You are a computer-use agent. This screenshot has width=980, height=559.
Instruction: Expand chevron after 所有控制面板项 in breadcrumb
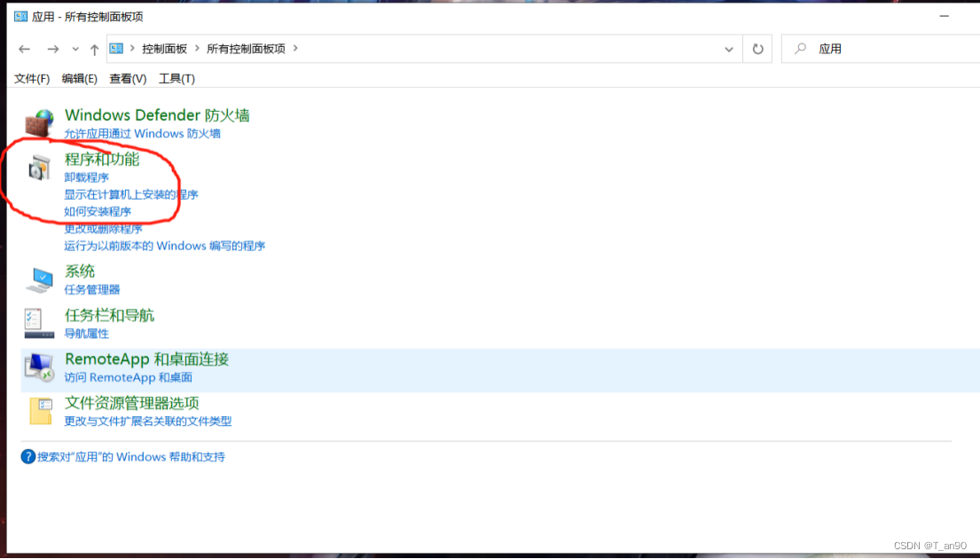click(295, 48)
